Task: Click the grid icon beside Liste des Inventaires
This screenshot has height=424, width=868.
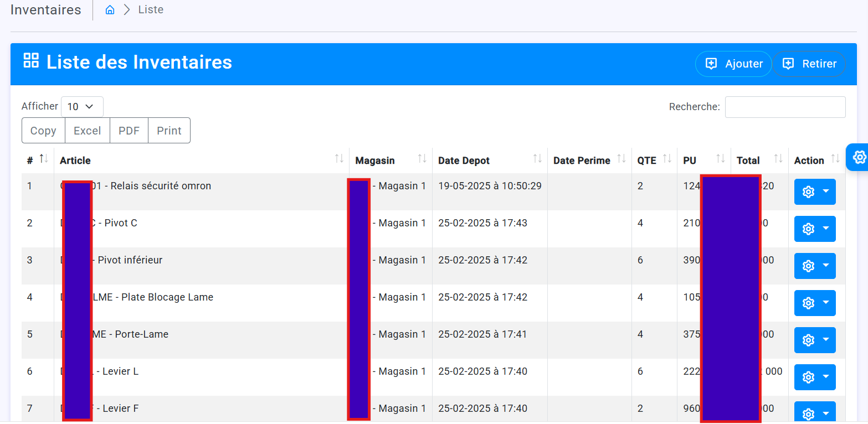Action: tap(31, 61)
